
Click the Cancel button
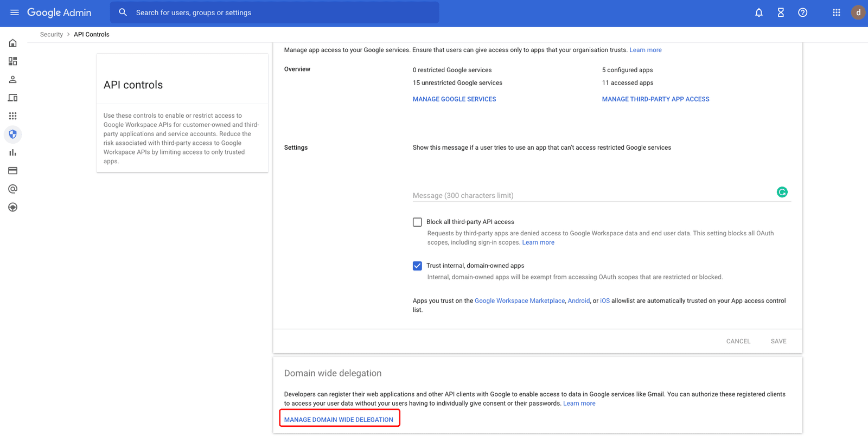point(738,341)
